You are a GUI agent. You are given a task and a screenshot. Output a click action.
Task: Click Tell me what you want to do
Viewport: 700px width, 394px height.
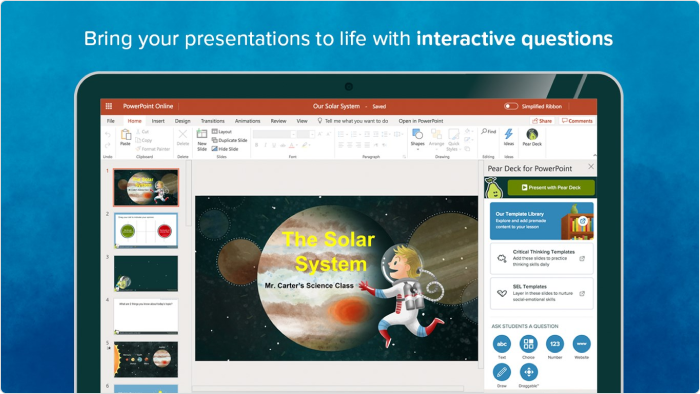click(353, 121)
